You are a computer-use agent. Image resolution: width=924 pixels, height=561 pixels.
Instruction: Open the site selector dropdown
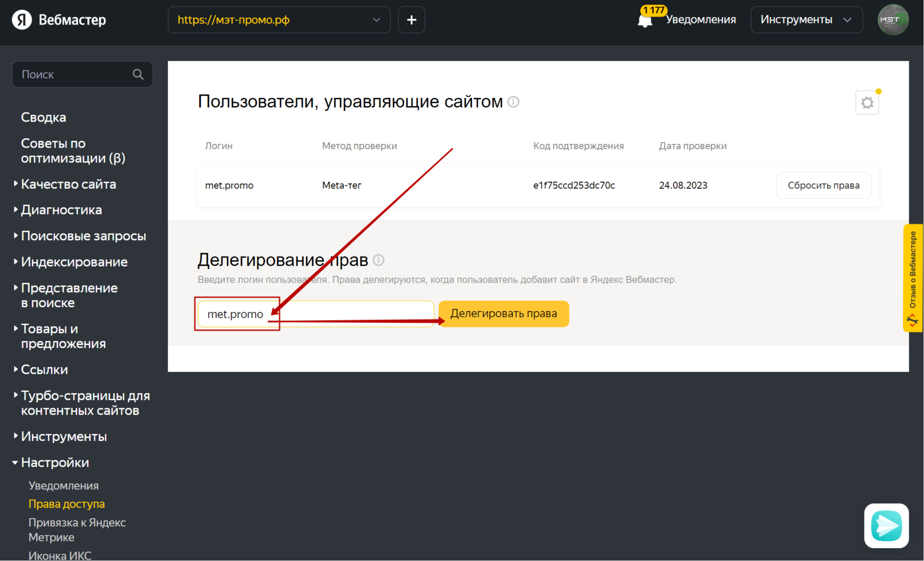point(279,20)
